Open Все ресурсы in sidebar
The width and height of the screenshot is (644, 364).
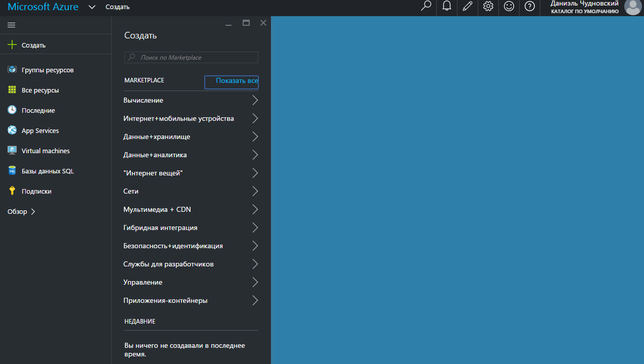tap(40, 90)
